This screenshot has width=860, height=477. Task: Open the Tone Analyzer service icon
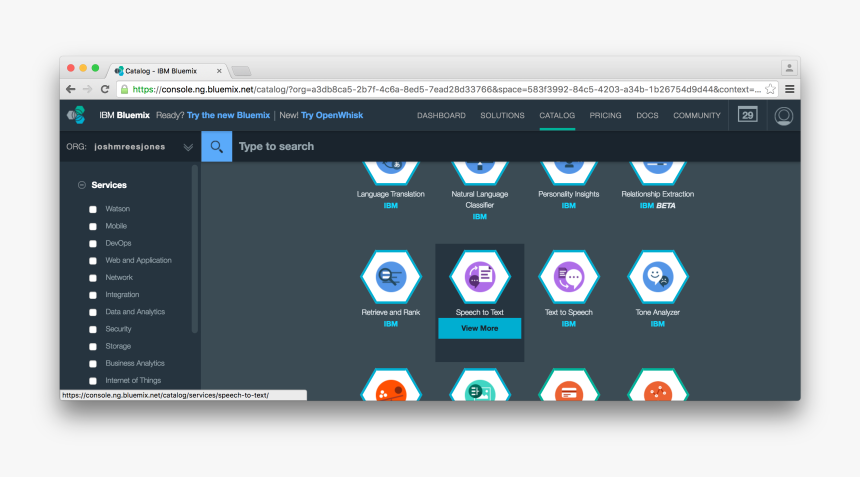point(658,277)
